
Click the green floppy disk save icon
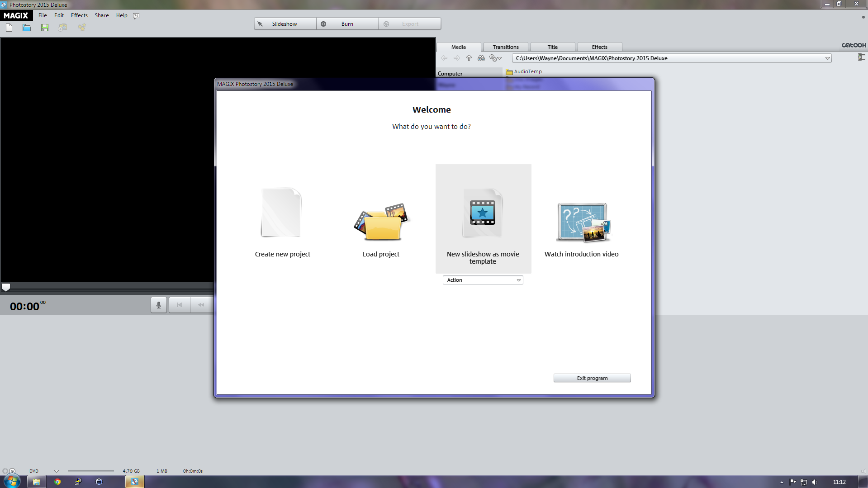tap(44, 28)
